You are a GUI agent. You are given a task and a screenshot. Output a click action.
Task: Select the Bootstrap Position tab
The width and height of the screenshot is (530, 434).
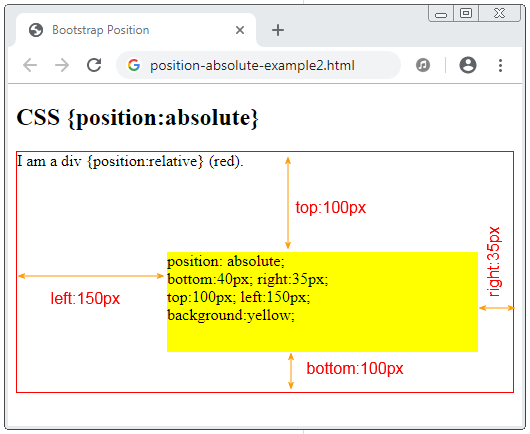click(136, 30)
